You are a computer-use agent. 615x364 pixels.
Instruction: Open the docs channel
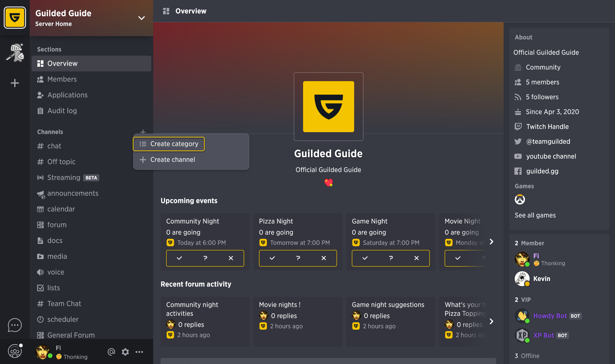91,241
